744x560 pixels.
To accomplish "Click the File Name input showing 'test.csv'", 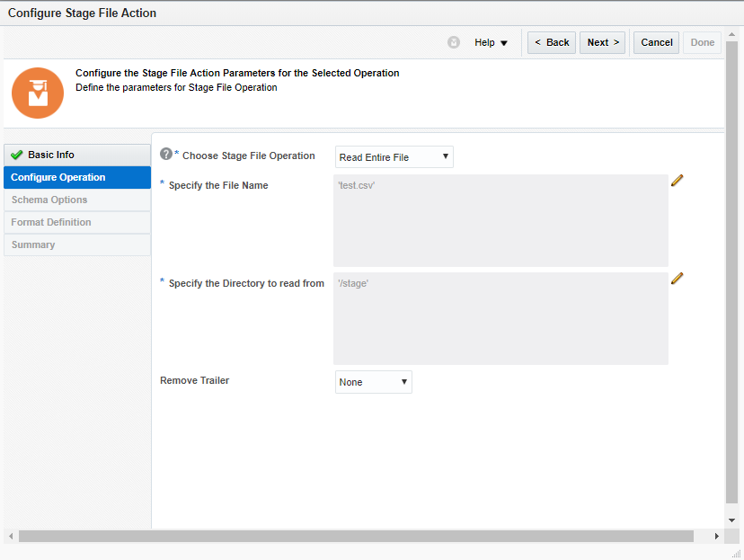I will point(500,220).
